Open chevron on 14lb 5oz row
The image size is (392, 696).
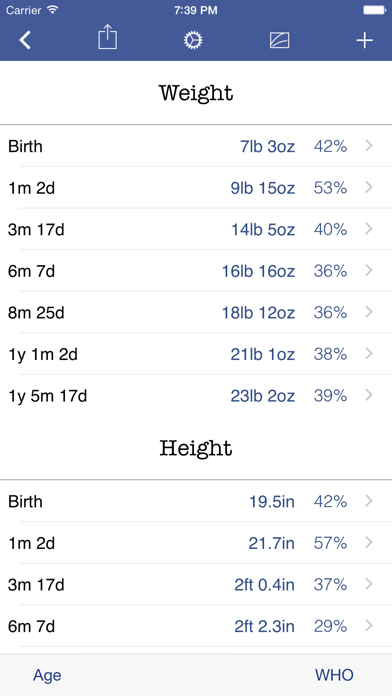tap(368, 229)
